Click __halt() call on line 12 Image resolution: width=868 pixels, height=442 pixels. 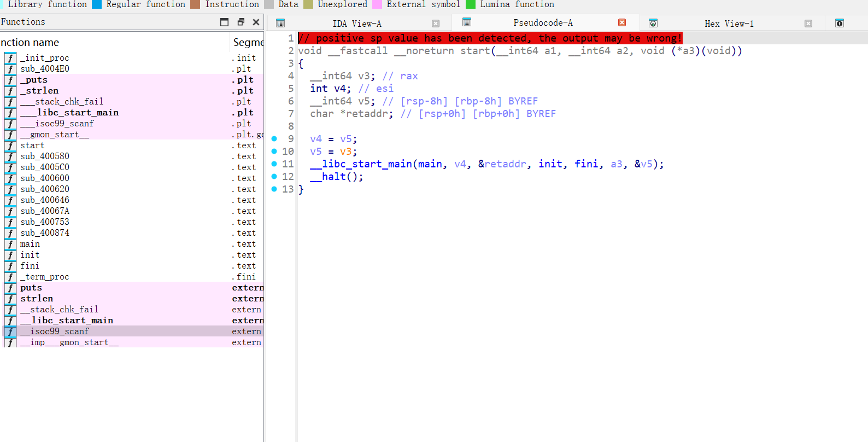[337, 177]
